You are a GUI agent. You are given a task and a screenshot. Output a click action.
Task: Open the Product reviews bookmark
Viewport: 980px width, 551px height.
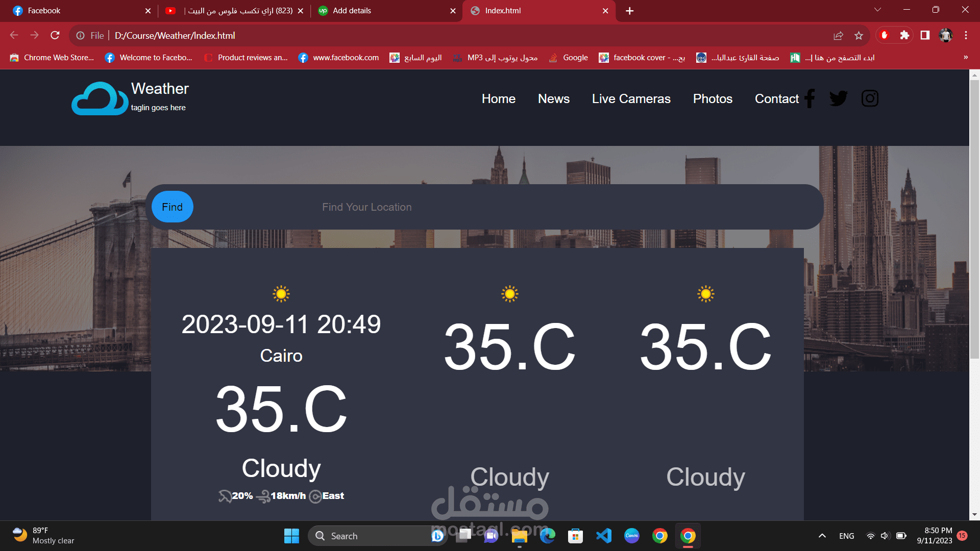(x=246, y=58)
